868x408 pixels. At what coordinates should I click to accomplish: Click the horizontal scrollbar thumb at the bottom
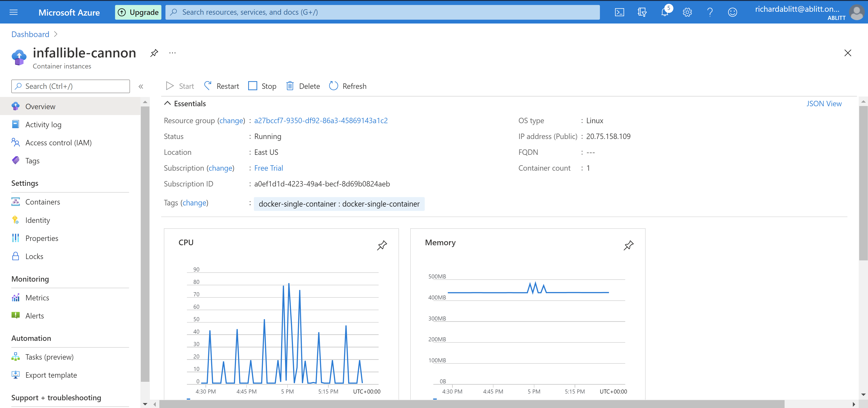click(472, 404)
